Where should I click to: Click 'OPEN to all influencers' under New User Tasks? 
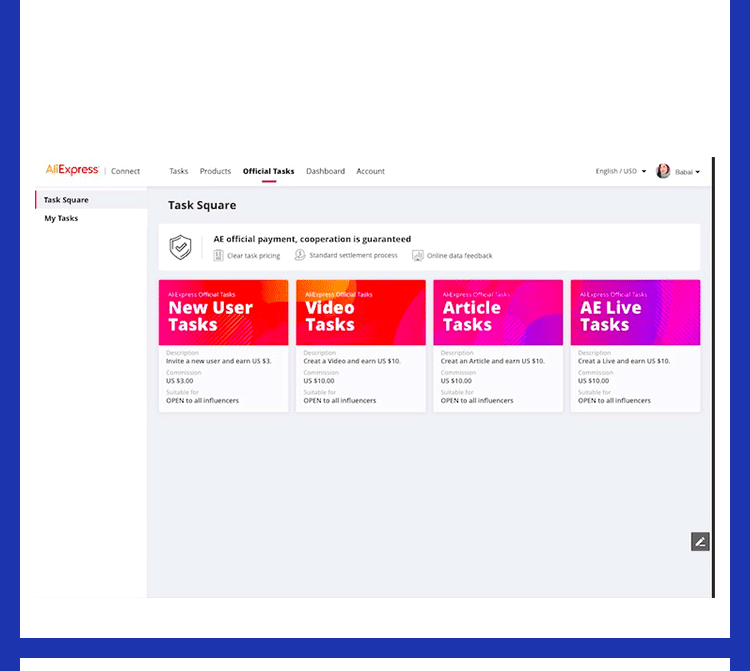coord(202,401)
